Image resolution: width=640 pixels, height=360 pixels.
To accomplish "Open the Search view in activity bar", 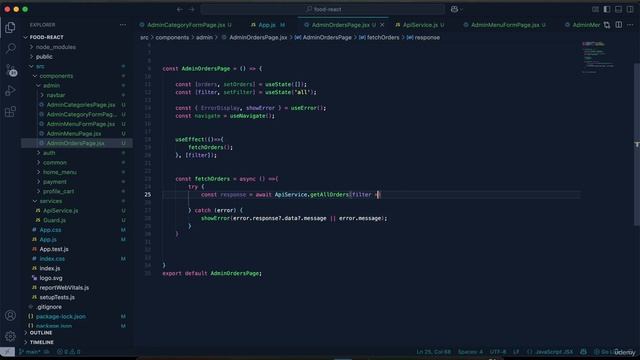I will (x=10, y=49).
